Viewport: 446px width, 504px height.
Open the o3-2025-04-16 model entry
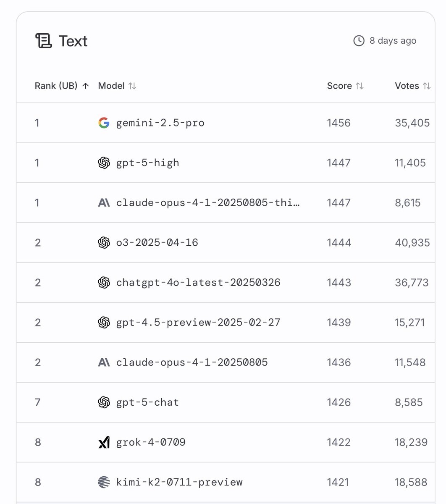click(157, 243)
